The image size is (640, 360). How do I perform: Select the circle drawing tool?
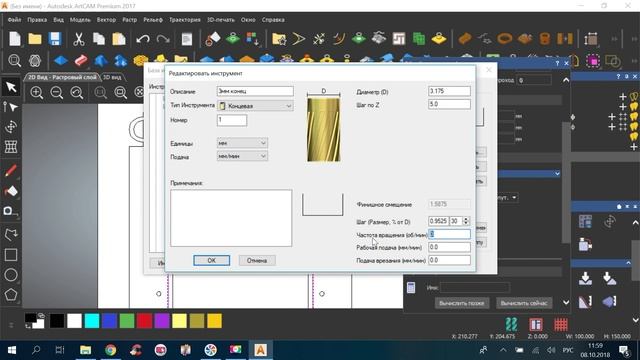pos(11,275)
